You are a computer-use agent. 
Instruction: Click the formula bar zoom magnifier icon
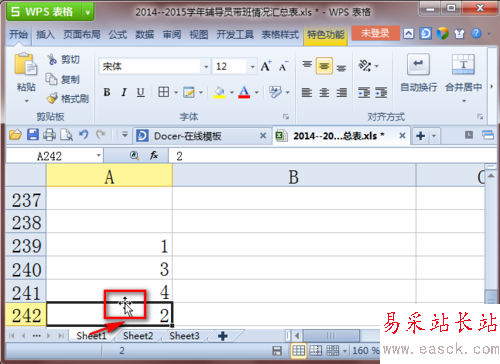(134, 155)
